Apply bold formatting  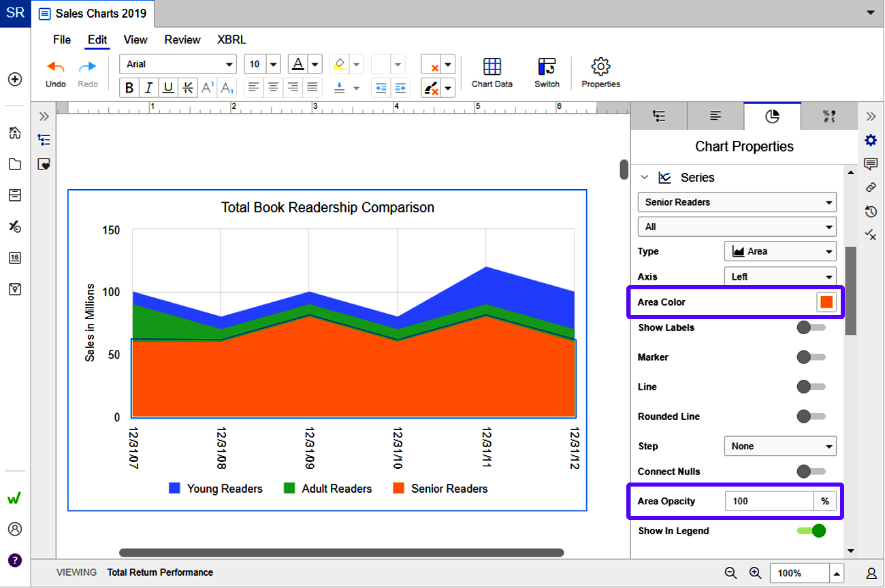129,88
